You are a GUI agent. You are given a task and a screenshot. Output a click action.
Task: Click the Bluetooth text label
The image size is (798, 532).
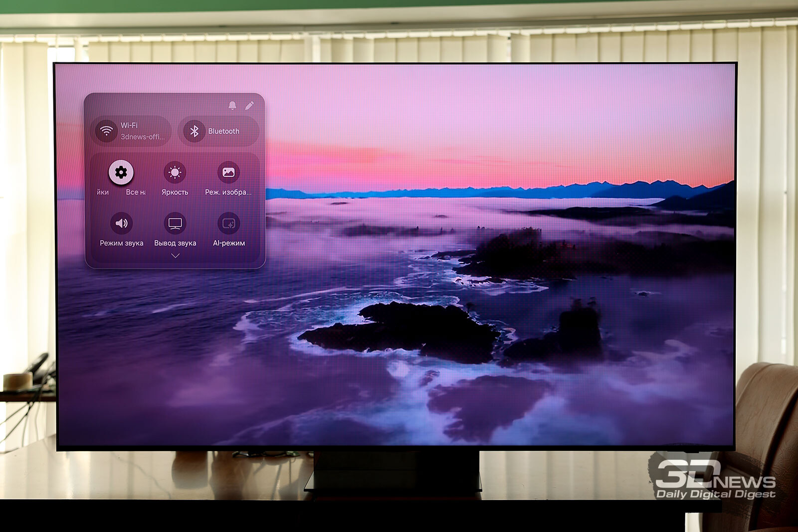coord(223,131)
